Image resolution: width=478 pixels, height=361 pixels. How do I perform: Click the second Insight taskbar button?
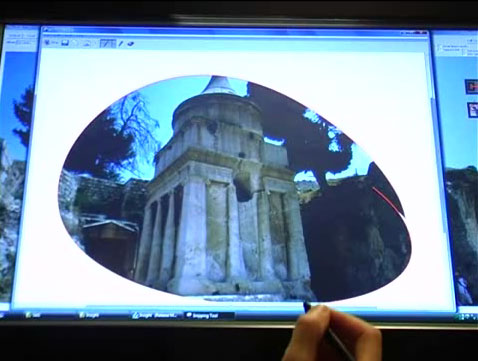[102, 315]
